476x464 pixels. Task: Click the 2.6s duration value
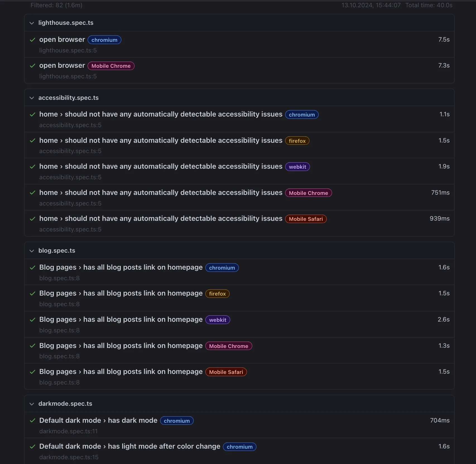[444, 320]
